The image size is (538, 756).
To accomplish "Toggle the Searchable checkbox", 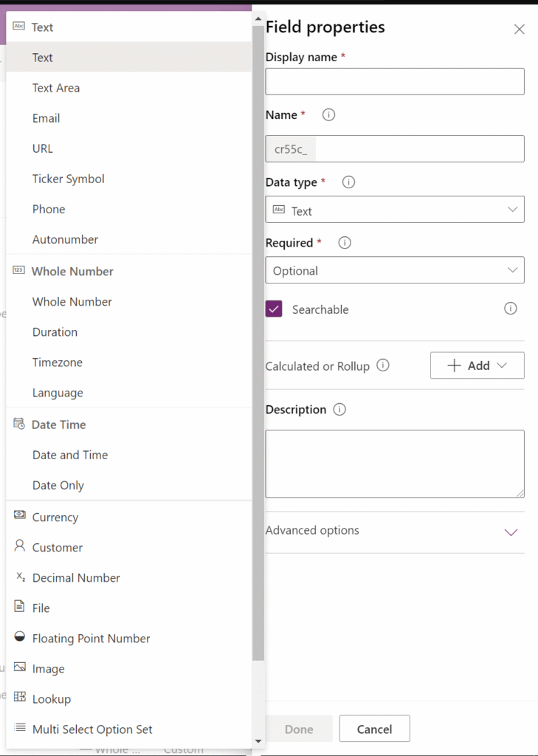I will [274, 309].
